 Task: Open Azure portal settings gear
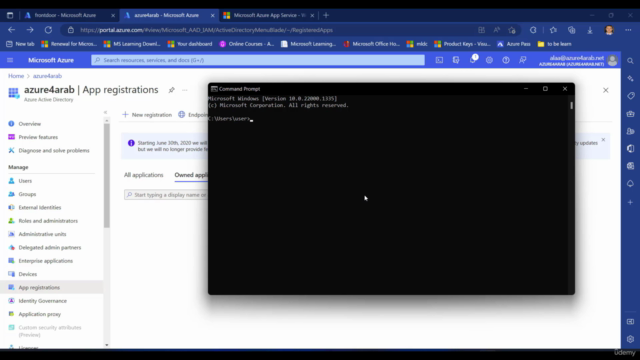pos(489,60)
